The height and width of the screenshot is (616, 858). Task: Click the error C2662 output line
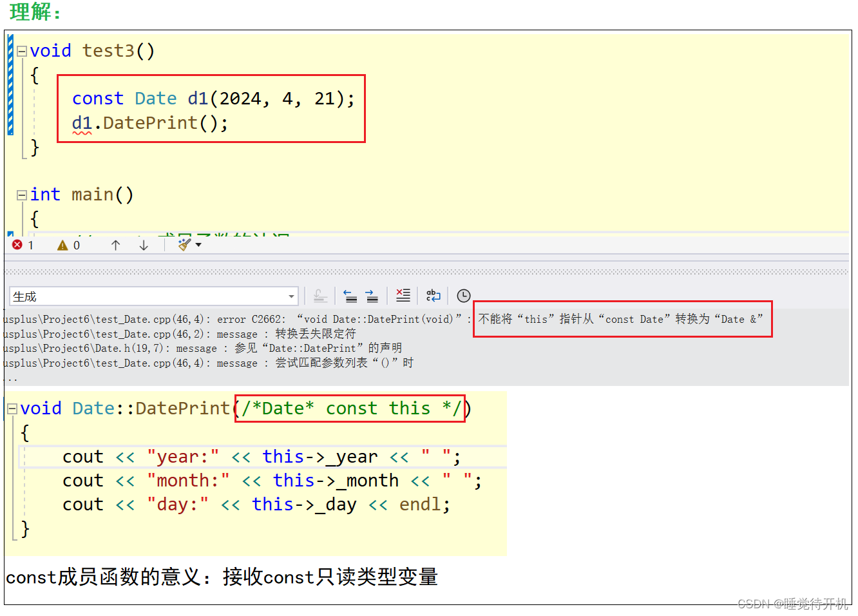(384, 319)
